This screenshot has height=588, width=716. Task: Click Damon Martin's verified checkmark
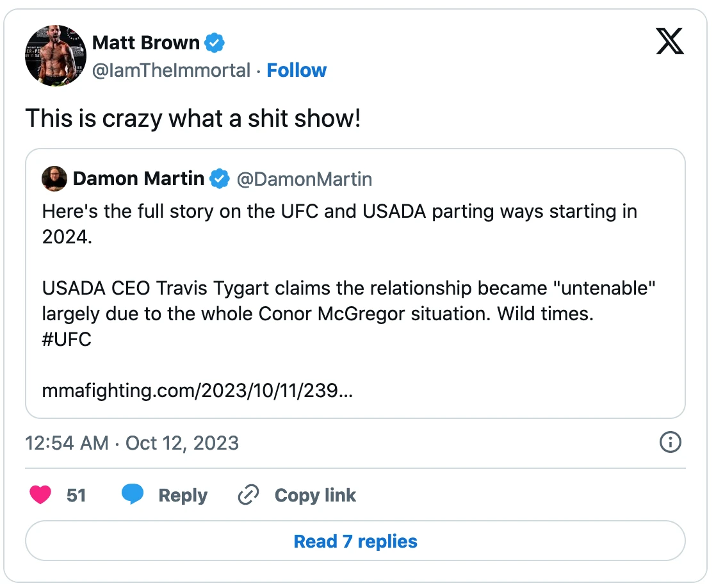click(x=220, y=179)
